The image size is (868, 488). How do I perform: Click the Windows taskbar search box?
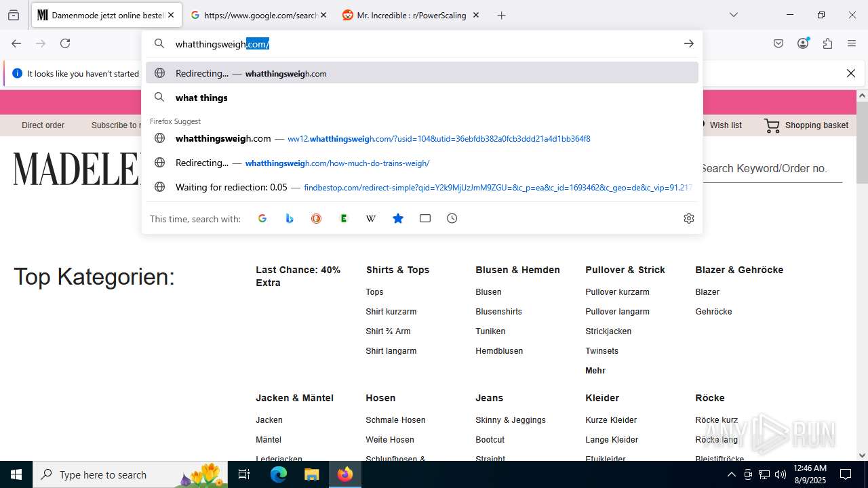tap(130, 474)
